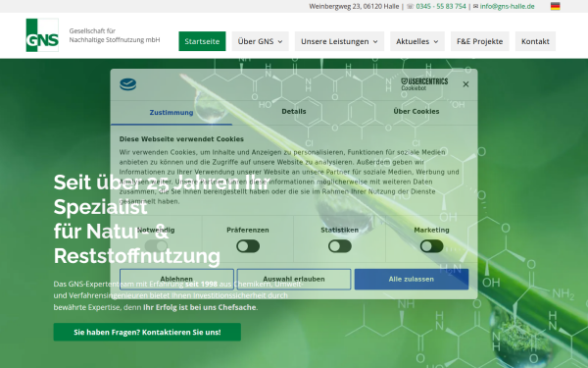
Task: Open the Usercentrics Cookiebot logo link
Action: coord(424,84)
